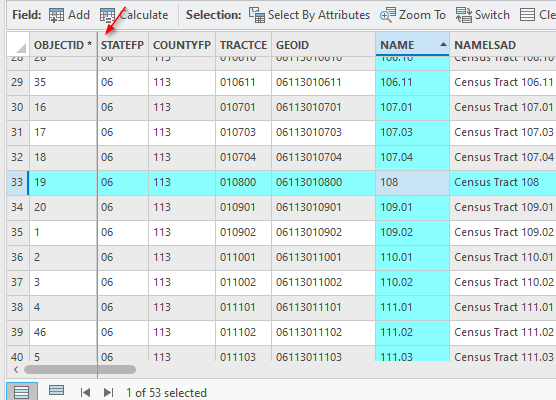
Task: Click the horizontal scrollbar thumb
Action: click(x=80, y=370)
